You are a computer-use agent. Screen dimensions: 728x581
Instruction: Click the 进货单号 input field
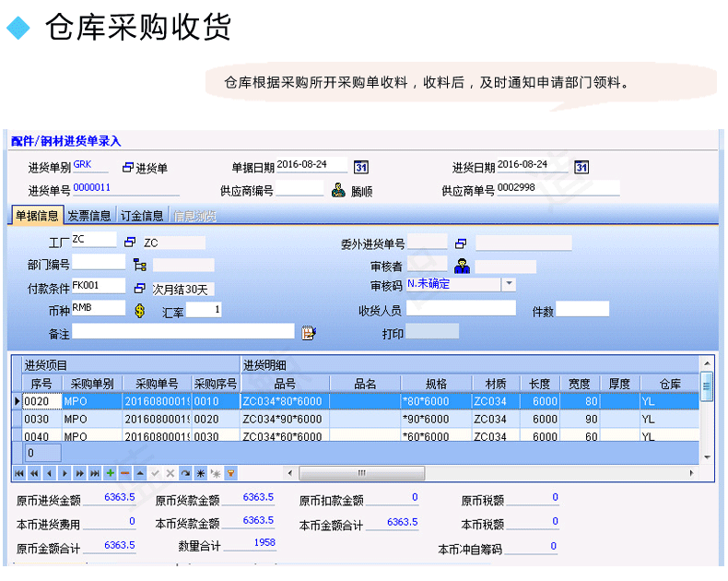point(126,189)
